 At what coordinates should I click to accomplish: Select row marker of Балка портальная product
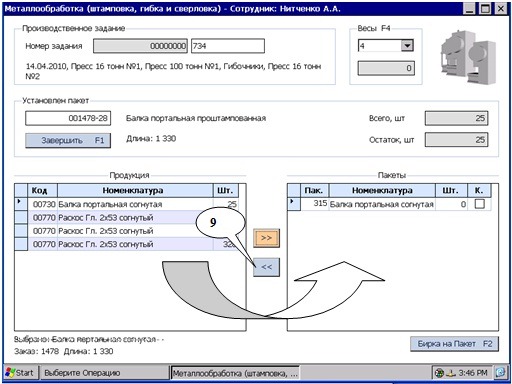[x=21, y=204]
